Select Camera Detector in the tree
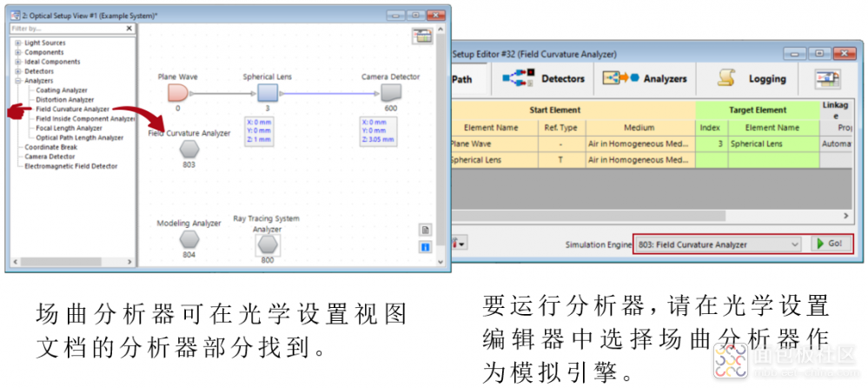This screenshot has width=868, height=388. pos(48,157)
